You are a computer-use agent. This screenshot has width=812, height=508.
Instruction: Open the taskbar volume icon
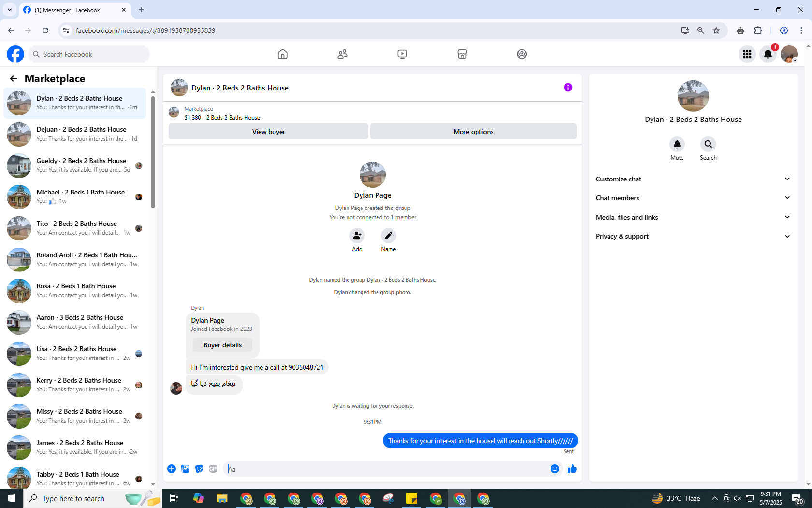[738, 498]
